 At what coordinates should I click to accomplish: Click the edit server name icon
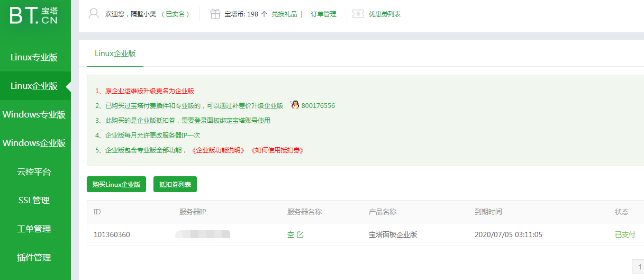pyautogui.click(x=301, y=234)
